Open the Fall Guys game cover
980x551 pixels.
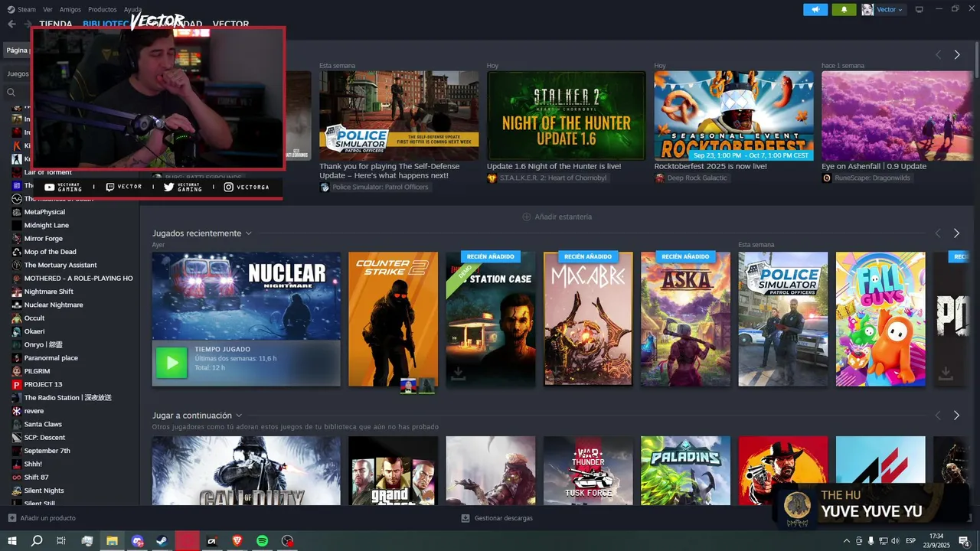880,319
